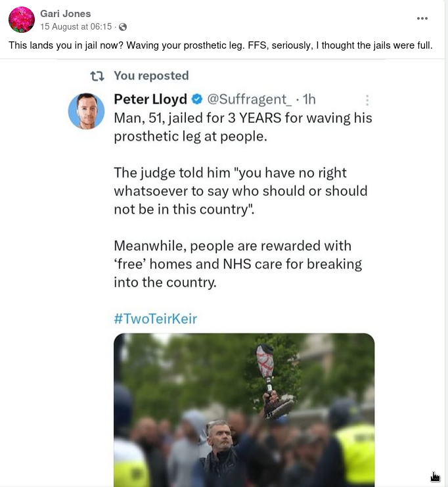The width and height of the screenshot is (448, 487).
Task: Click the "You reposted" label
Action: (x=151, y=76)
